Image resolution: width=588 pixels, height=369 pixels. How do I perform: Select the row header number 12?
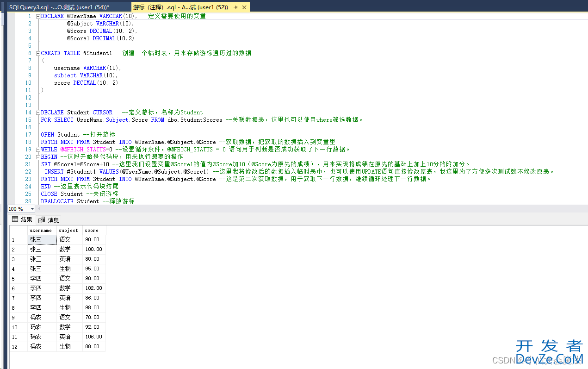coord(19,346)
